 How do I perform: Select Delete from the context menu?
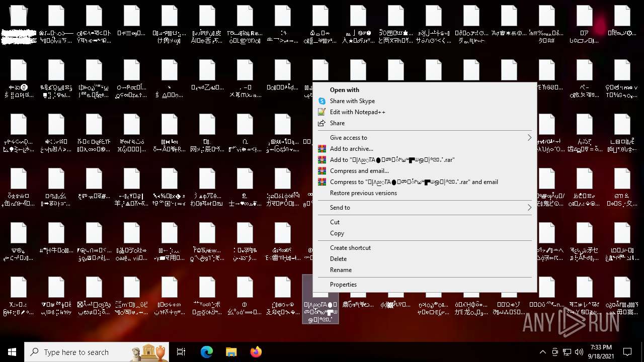click(338, 259)
